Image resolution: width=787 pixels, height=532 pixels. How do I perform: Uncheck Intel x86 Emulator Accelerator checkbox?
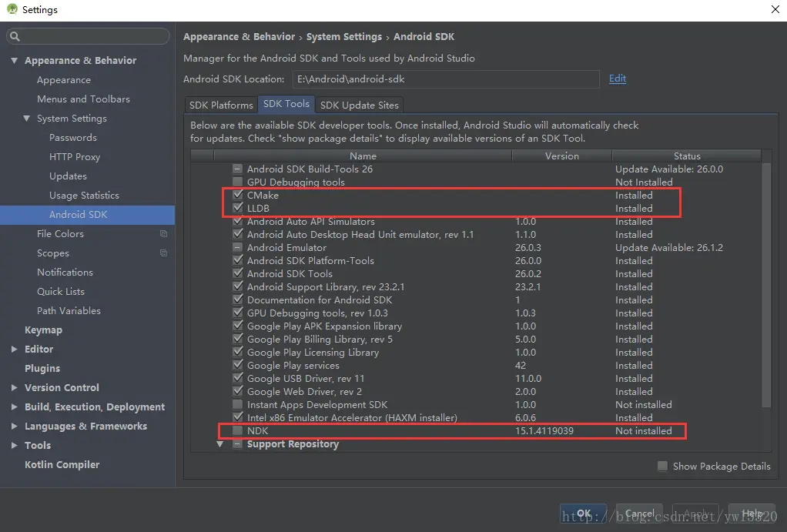tap(238, 417)
